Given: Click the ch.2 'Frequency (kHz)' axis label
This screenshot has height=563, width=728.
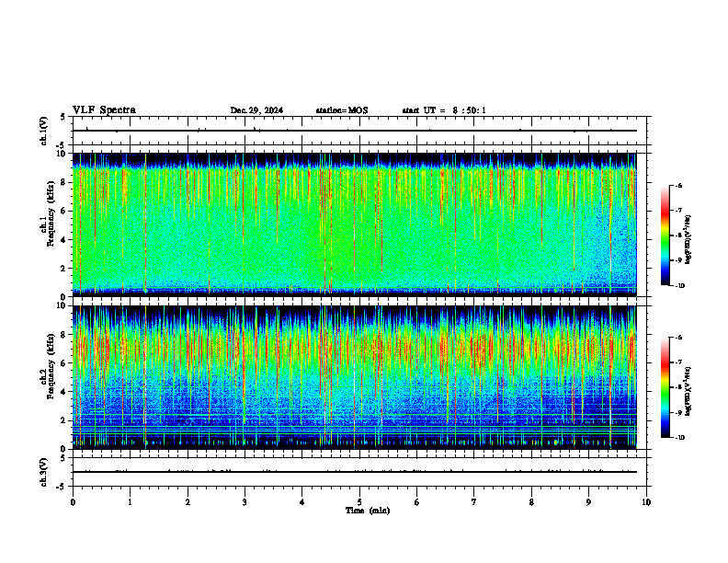Looking at the screenshot, I should [51, 365].
